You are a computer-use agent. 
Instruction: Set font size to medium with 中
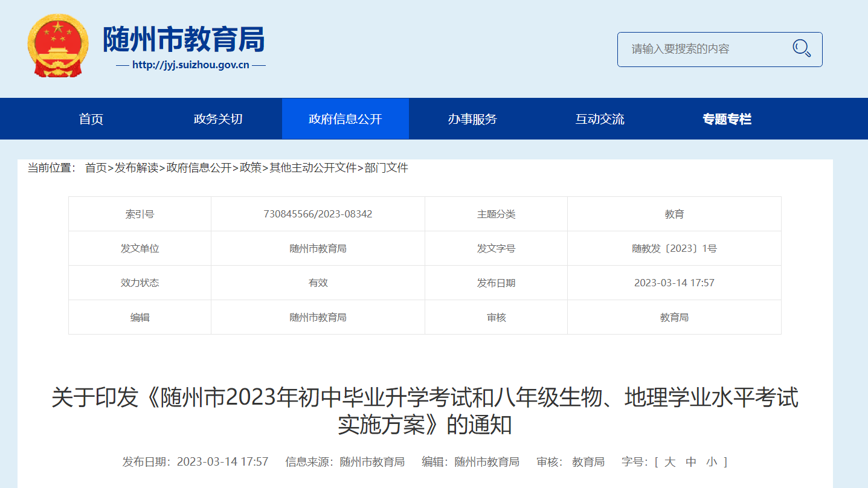point(691,462)
